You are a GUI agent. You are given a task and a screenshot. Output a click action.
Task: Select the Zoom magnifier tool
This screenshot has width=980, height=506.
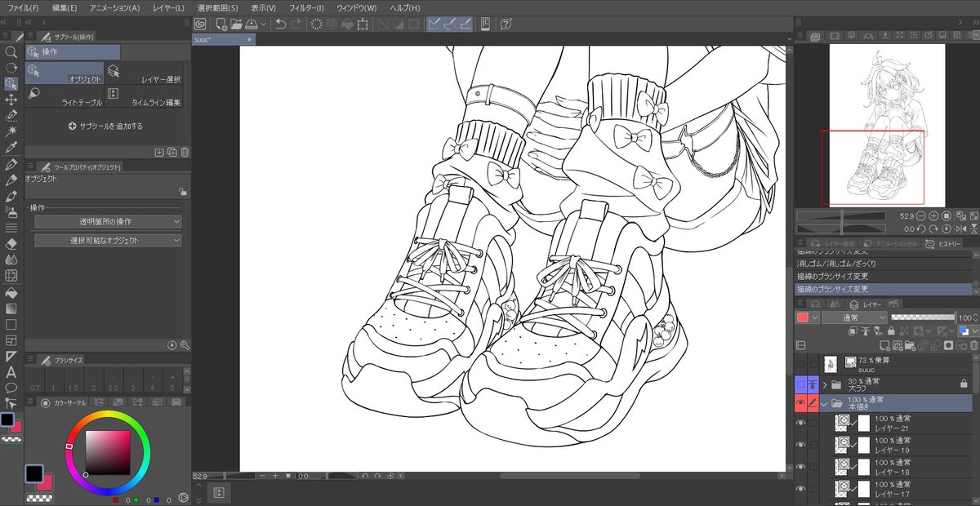[11, 51]
